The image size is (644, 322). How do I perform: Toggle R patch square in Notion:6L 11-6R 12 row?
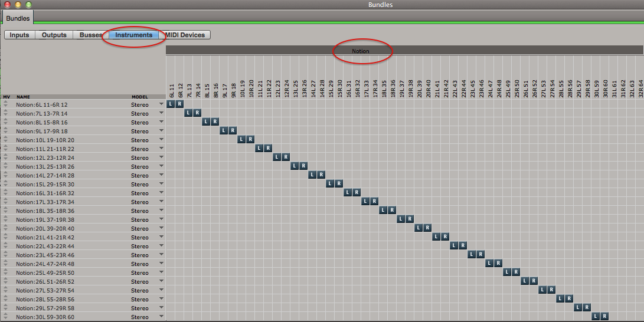179,104
